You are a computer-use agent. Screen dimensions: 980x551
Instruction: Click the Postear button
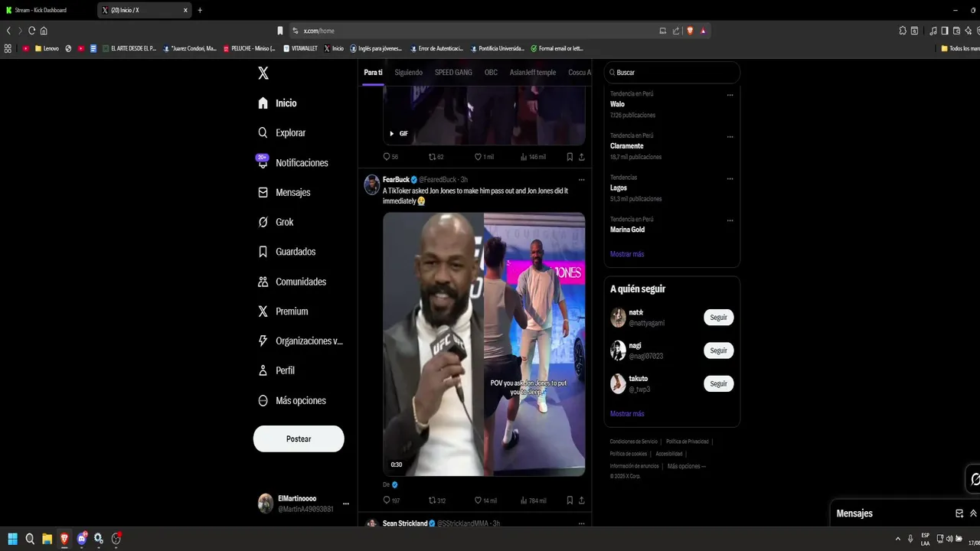tap(299, 439)
